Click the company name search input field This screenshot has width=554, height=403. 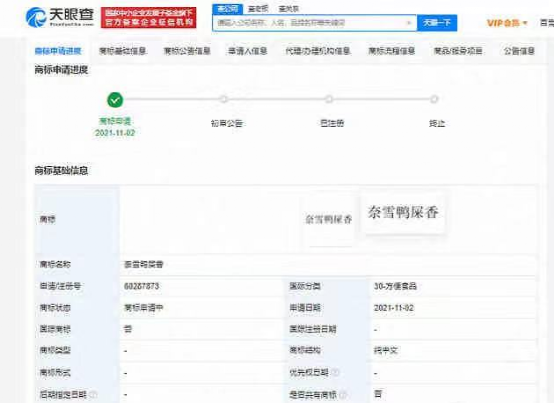(x=311, y=23)
